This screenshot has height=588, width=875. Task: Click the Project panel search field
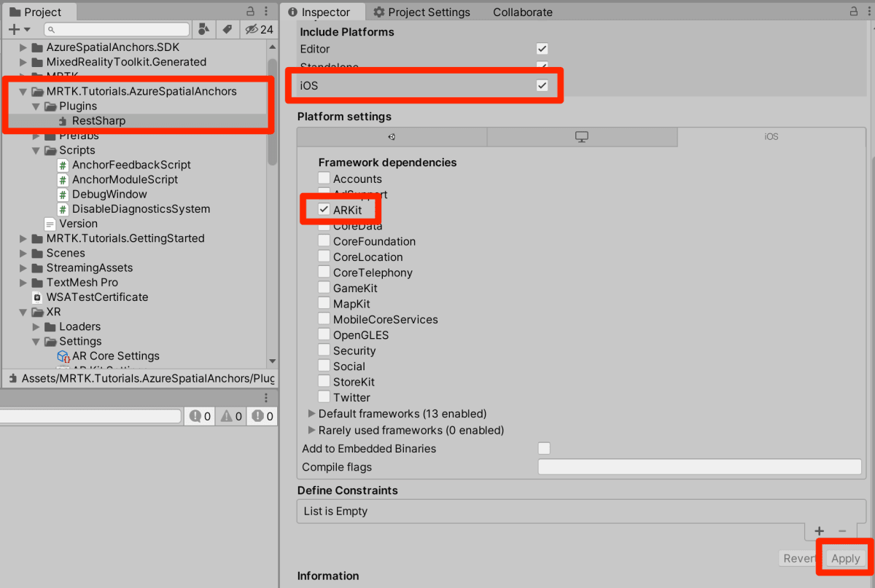tap(117, 29)
